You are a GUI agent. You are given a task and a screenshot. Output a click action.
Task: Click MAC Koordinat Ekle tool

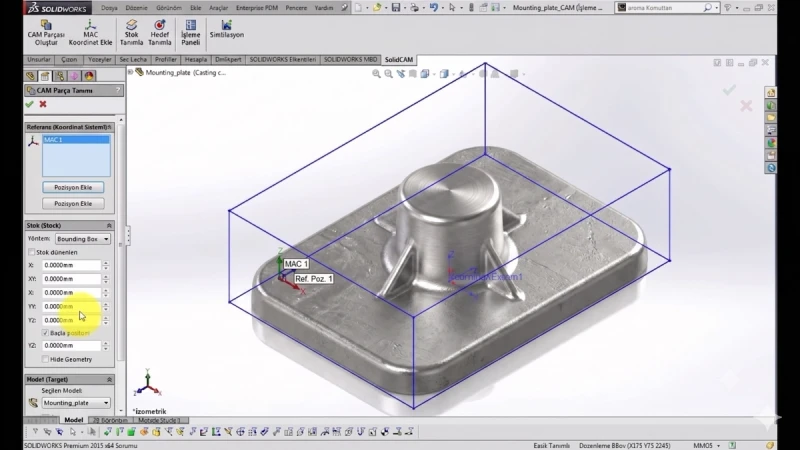(x=90, y=33)
